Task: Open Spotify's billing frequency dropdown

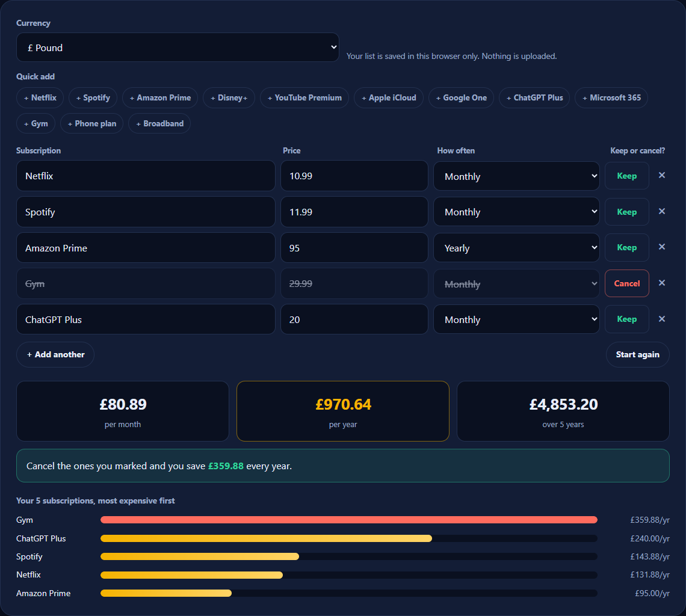Action: coord(516,212)
